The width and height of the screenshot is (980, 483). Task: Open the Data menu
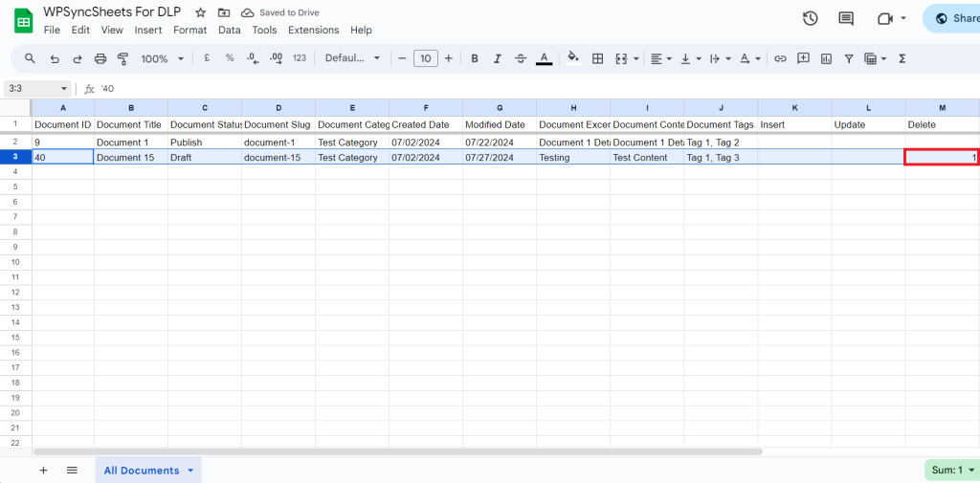tap(230, 30)
